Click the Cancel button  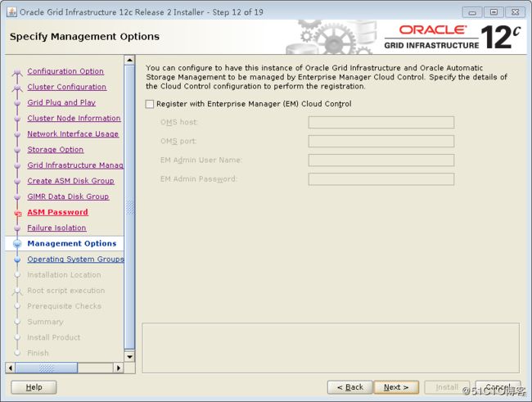(x=498, y=387)
